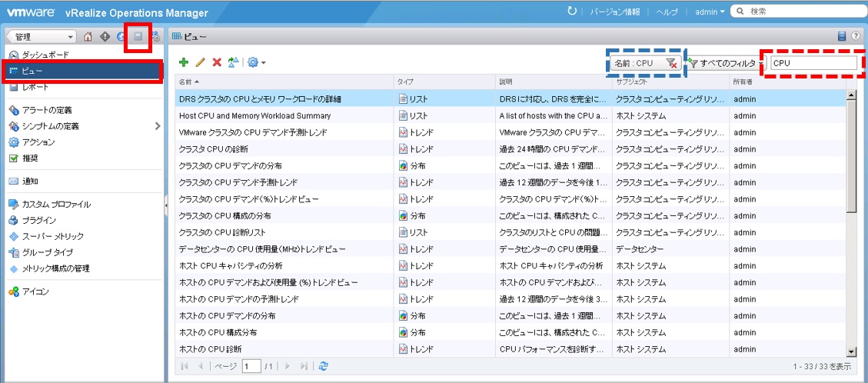Click the refresh icon in the top header
Screen dimensions: 868x383
coord(571,12)
